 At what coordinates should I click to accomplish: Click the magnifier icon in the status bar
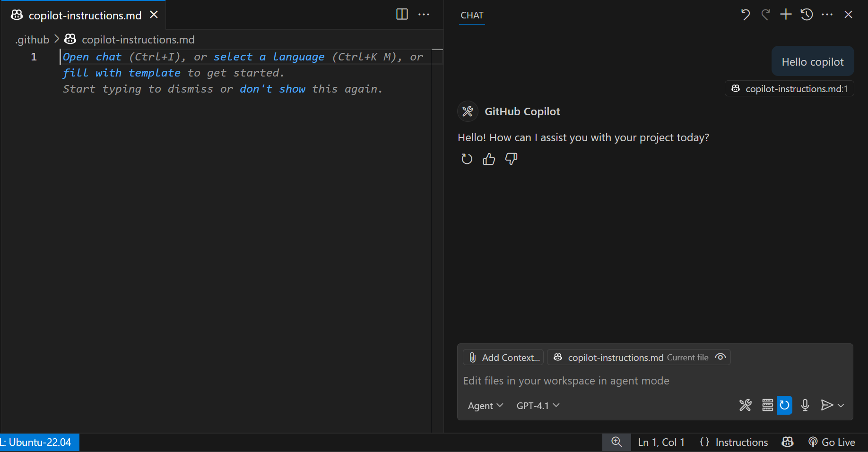(x=616, y=442)
